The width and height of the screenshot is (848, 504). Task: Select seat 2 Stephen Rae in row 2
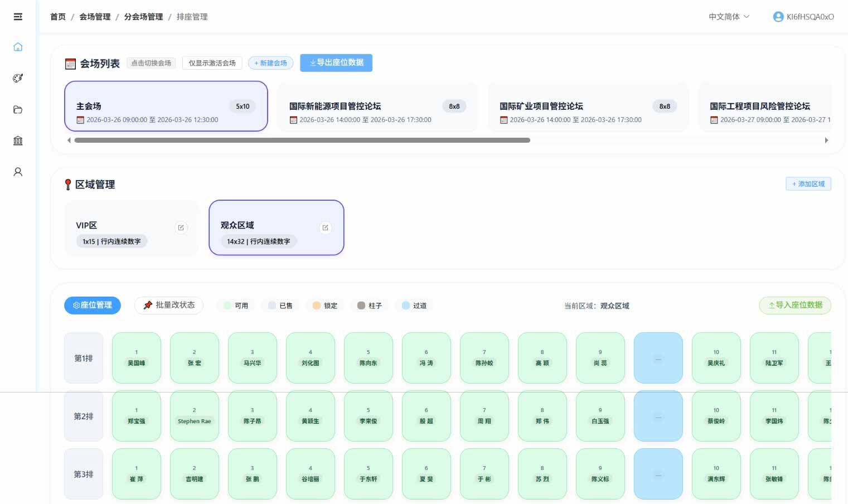[195, 416]
